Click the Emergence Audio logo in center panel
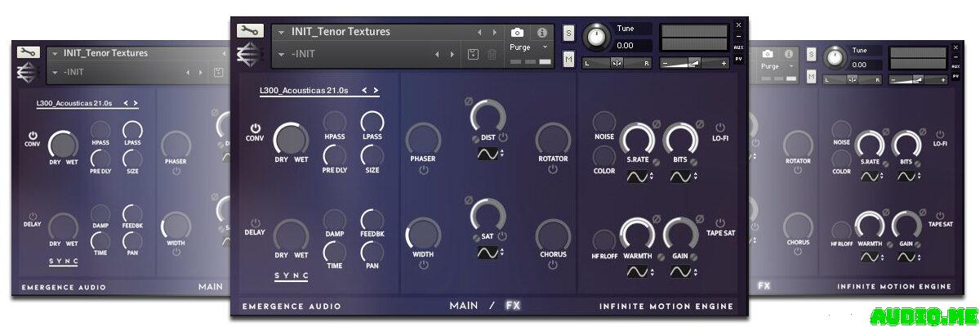Screen dimensions: 980x327 click(x=249, y=54)
